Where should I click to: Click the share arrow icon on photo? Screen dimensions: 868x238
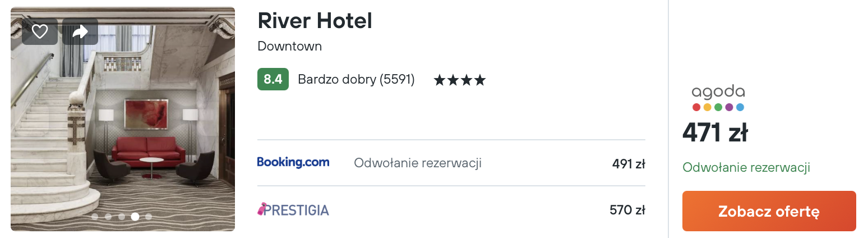point(80,31)
